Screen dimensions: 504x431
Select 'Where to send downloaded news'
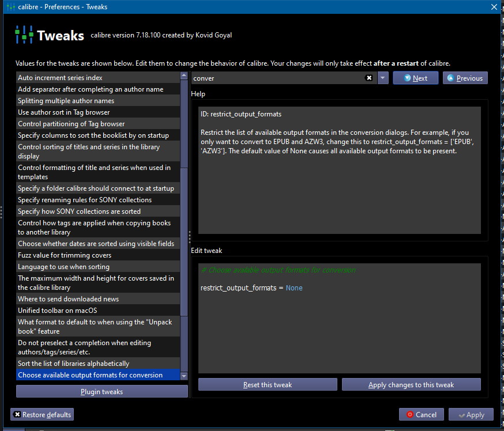[98, 299]
